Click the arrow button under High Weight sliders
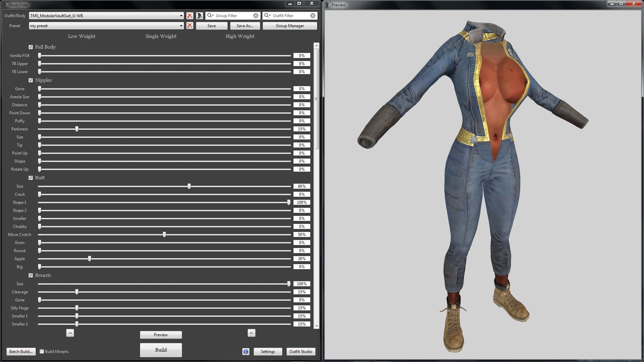 click(x=252, y=333)
